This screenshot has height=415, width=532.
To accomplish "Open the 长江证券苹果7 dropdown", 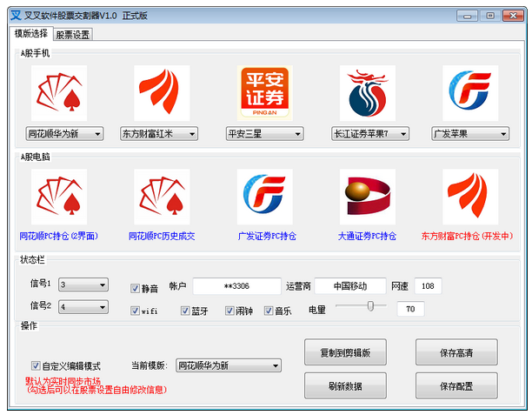I will tap(370, 134).
